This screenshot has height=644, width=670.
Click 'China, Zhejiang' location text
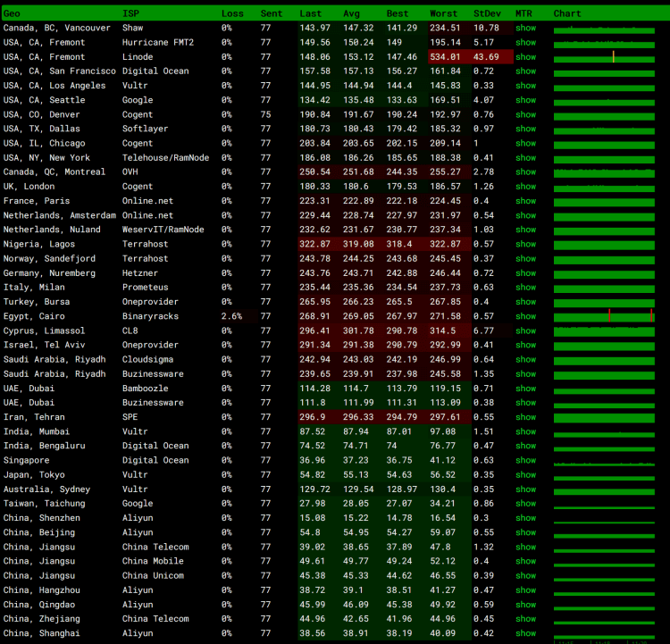(41, 619)
